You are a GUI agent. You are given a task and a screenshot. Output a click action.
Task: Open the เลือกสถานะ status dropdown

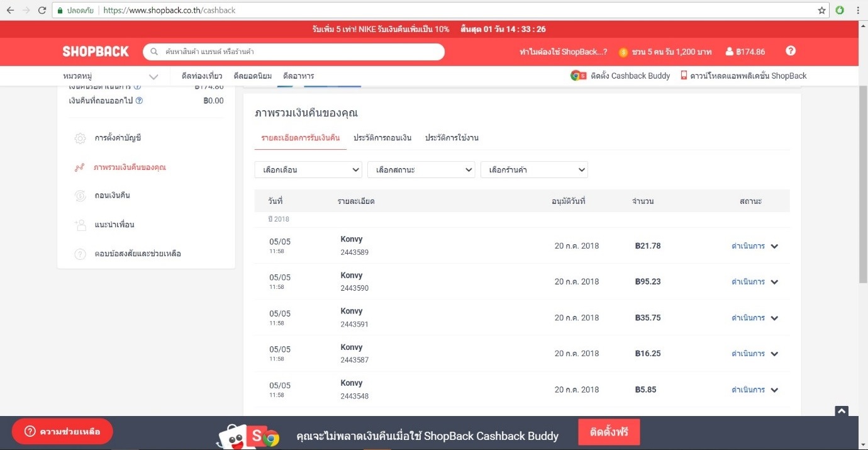[x=421, y=170]
